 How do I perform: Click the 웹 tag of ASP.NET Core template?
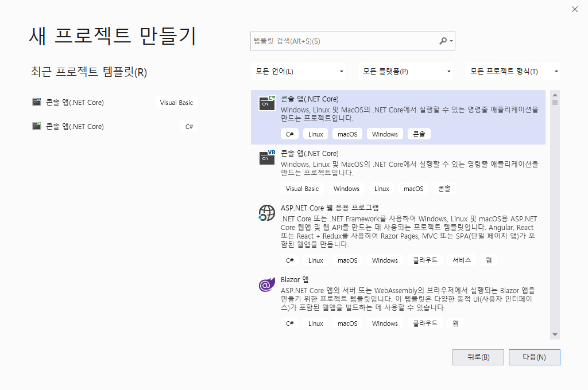coord(489,260)
